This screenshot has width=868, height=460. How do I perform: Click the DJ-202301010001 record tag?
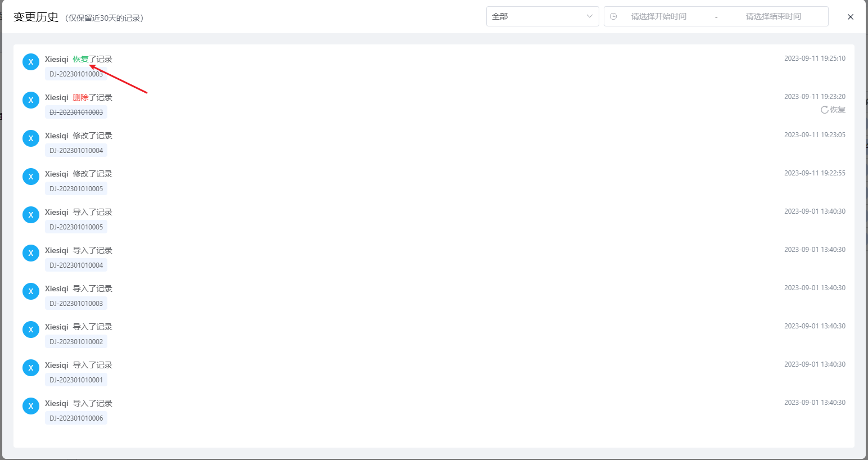pos(76,380)
